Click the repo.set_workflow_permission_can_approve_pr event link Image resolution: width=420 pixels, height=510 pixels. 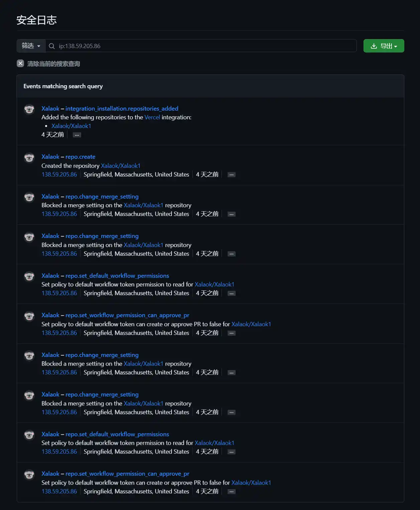(128, 315)
